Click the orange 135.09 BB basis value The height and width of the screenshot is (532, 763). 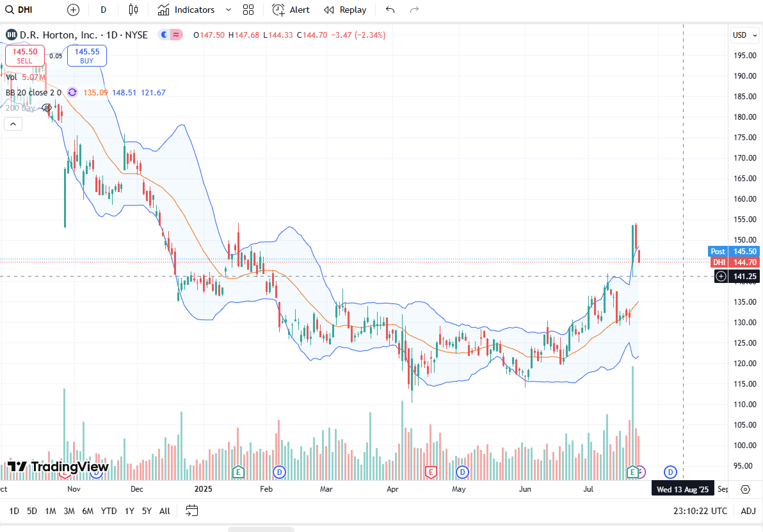click(95, 92)
